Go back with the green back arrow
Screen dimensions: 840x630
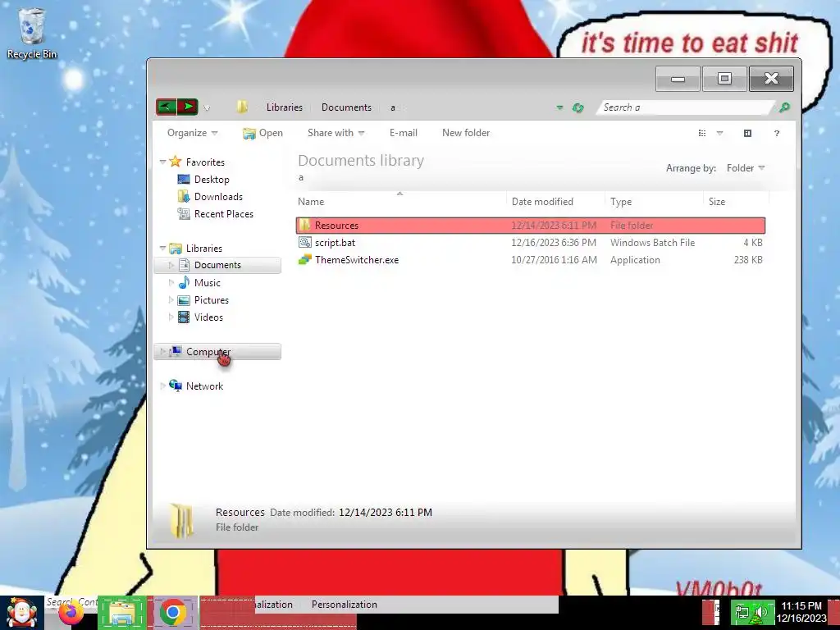[166, 107]
